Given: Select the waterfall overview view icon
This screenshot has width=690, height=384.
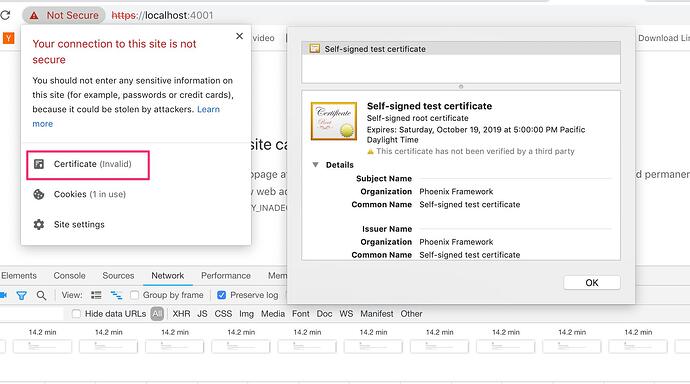Looking at the screenshot, I should pos(116,295).
